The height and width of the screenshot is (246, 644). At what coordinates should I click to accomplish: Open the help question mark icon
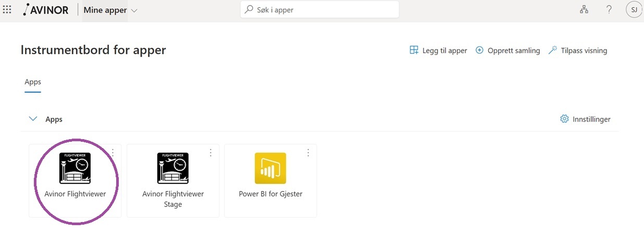point(609,9)
